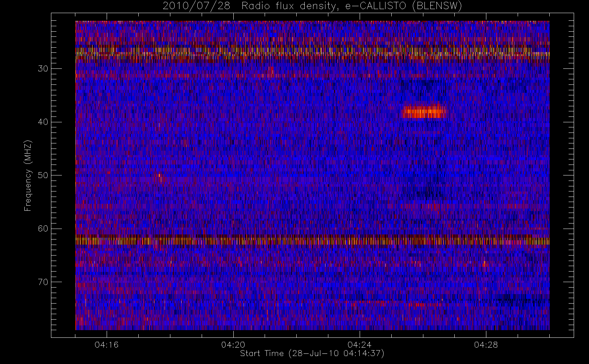This screenshot has width=589, height=364.
Task: Click the 60 MHz frequency tick label
Action: click(43, 229)
